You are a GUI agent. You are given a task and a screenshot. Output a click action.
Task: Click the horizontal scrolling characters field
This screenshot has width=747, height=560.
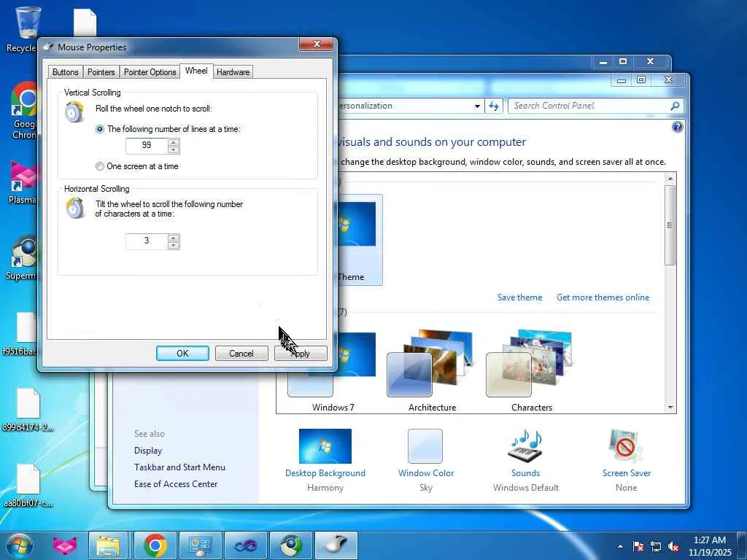[x=147, y=241]
